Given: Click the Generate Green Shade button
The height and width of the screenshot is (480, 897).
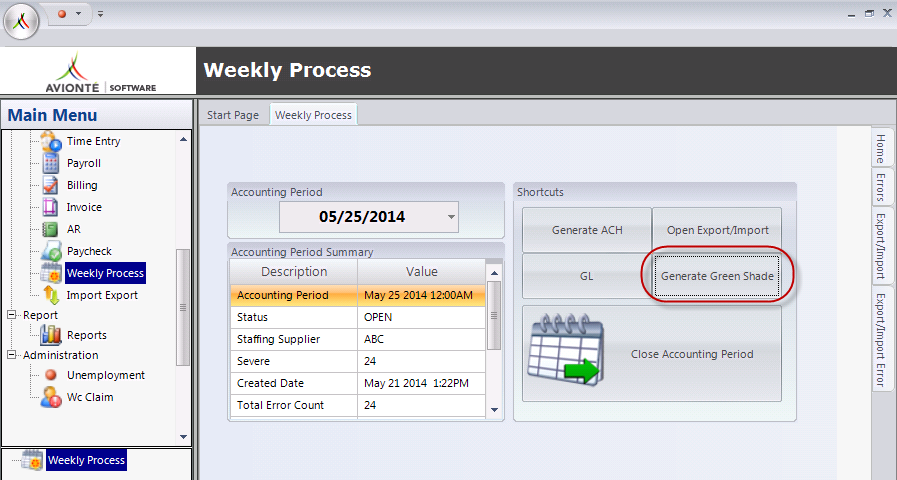Looking at the screenshot, I should click(x=717, y=276).
